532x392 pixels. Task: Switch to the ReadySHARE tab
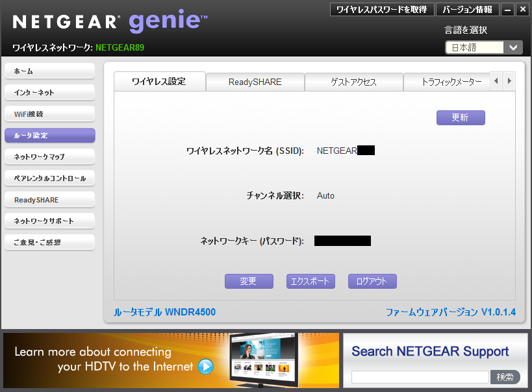(x=255, y=82)
